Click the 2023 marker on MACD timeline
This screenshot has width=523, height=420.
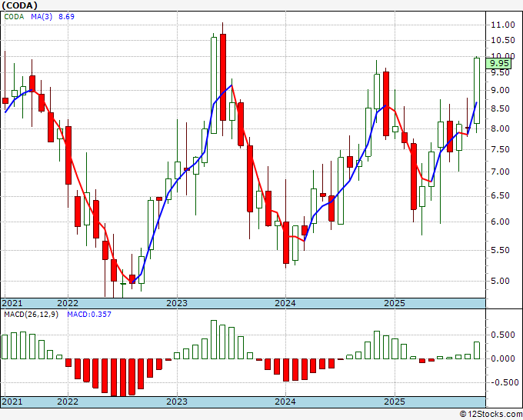click(x=177, y=402)
